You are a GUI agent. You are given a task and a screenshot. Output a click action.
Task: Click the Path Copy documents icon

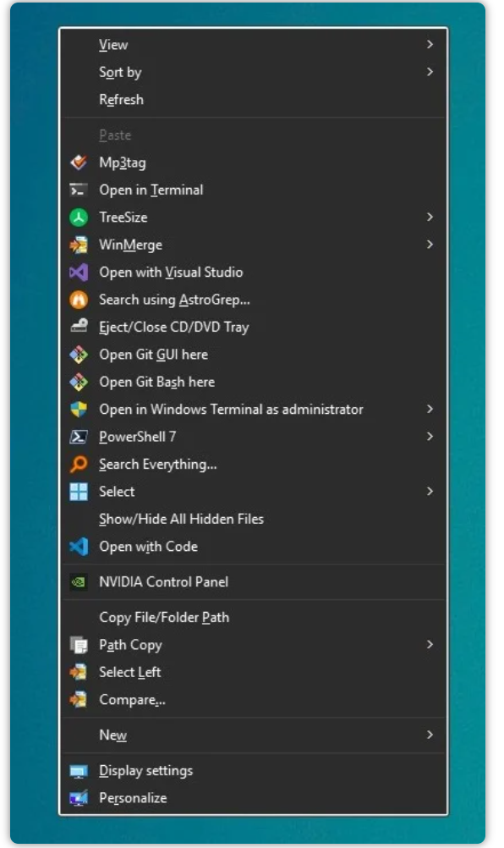[79, 645]
